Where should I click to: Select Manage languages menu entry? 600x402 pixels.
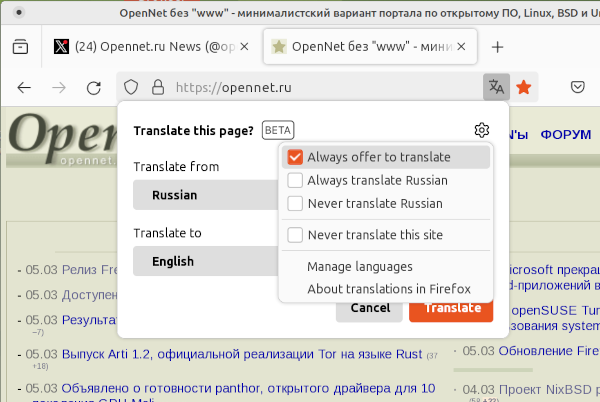tap(360, 266)
